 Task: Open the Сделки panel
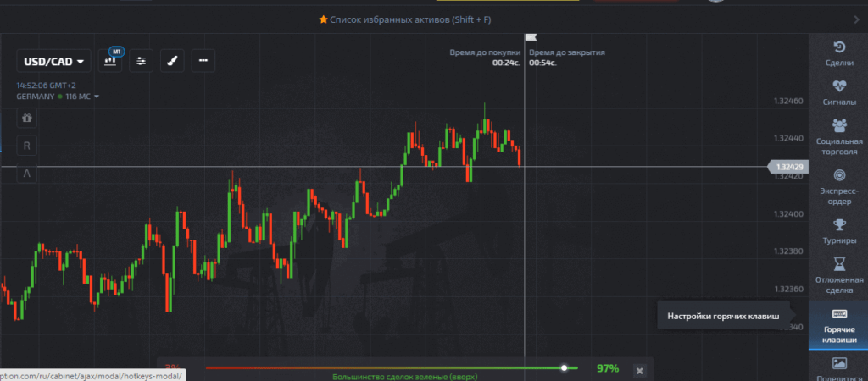point(838,53)
